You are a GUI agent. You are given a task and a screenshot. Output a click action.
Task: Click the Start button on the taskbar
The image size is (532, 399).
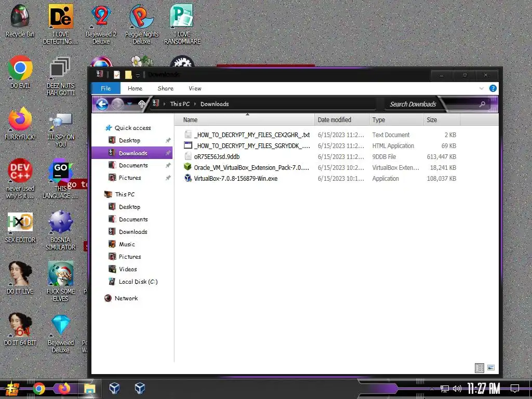tap(12, 389)
